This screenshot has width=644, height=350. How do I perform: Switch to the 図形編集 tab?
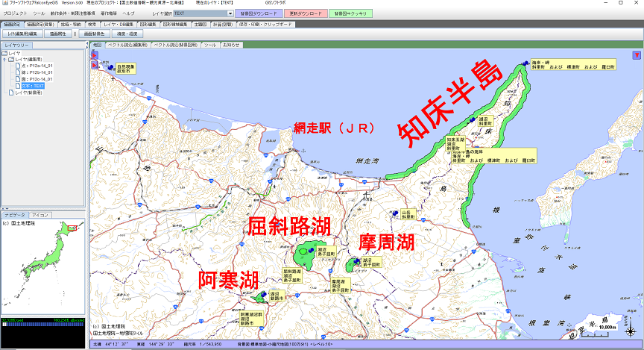[x=148, y=25]
